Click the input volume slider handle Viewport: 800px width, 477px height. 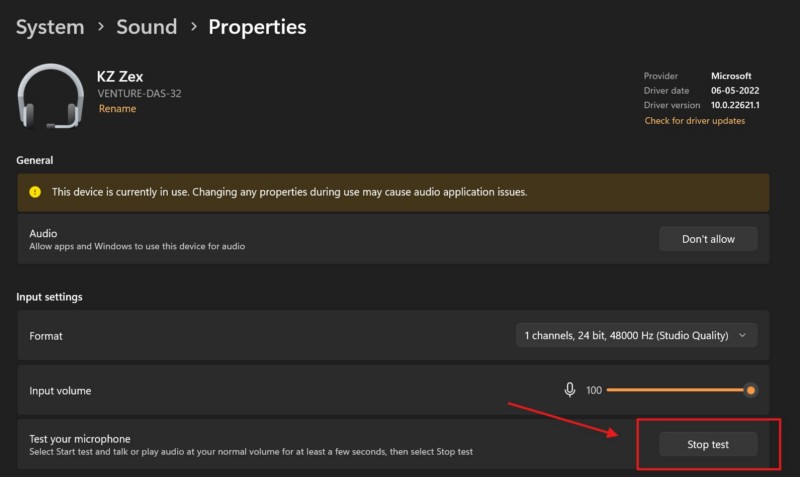coord(751,390)
